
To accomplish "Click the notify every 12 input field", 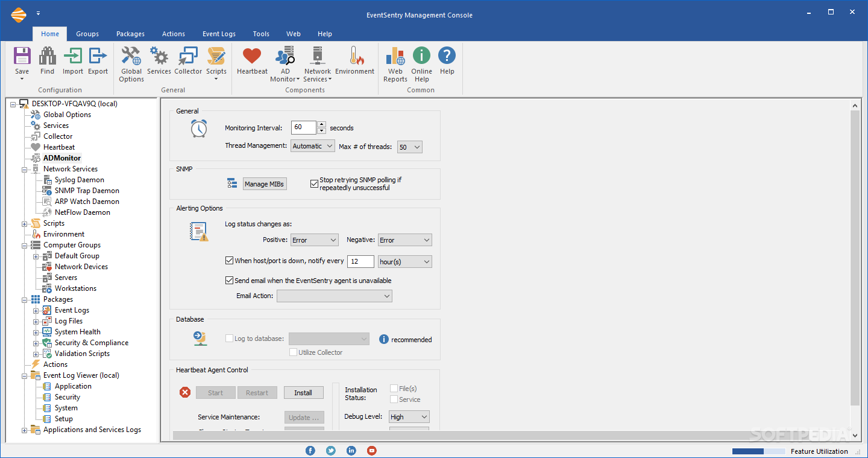I will pos(361,262).
